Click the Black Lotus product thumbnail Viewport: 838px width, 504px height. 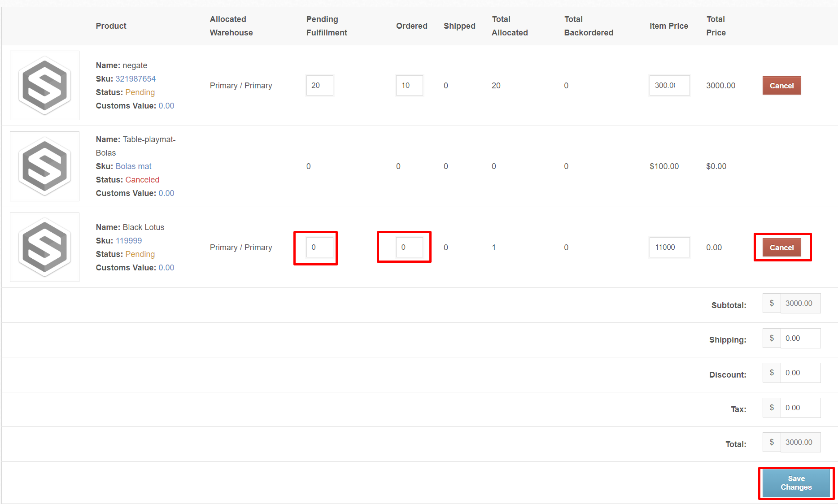tap(44, 247)
